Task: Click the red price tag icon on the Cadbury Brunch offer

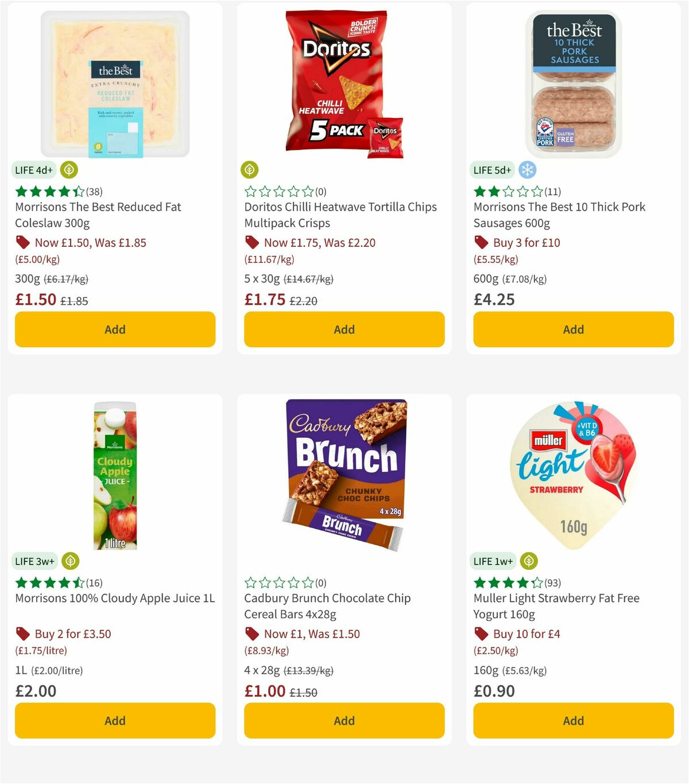Action: (x=251, y=634)
